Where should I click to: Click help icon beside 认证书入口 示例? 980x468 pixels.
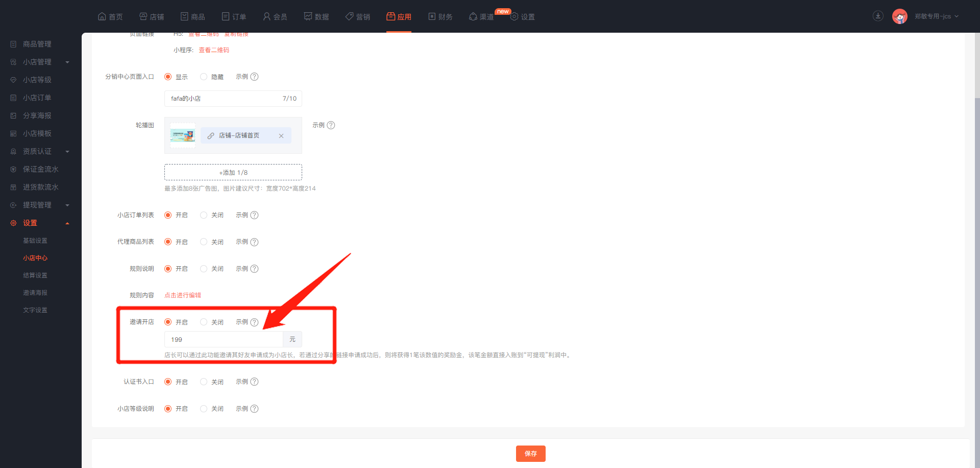[254, 382]
